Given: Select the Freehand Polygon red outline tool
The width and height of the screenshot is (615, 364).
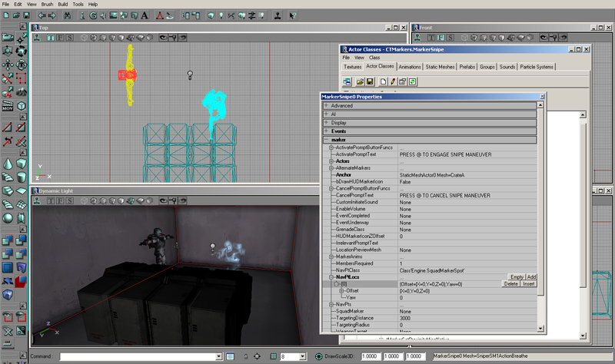Looking at the screenshot, I should point(22,78).
